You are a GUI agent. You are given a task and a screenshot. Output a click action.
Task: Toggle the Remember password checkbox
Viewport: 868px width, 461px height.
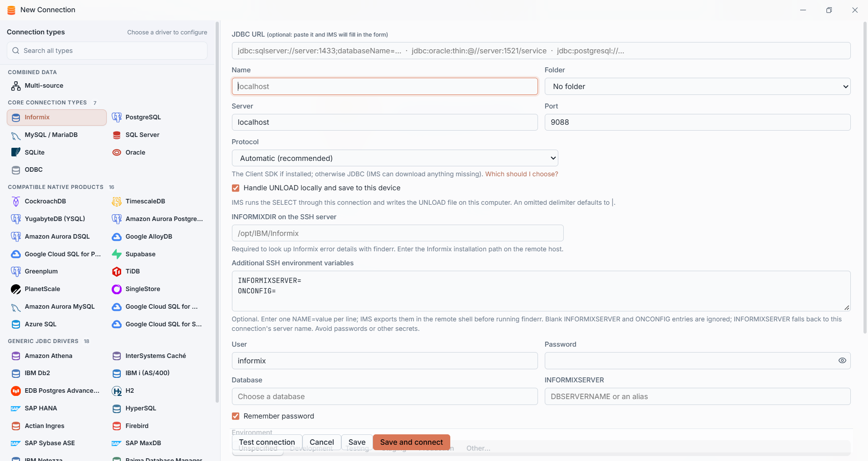(x=236, y=416)
